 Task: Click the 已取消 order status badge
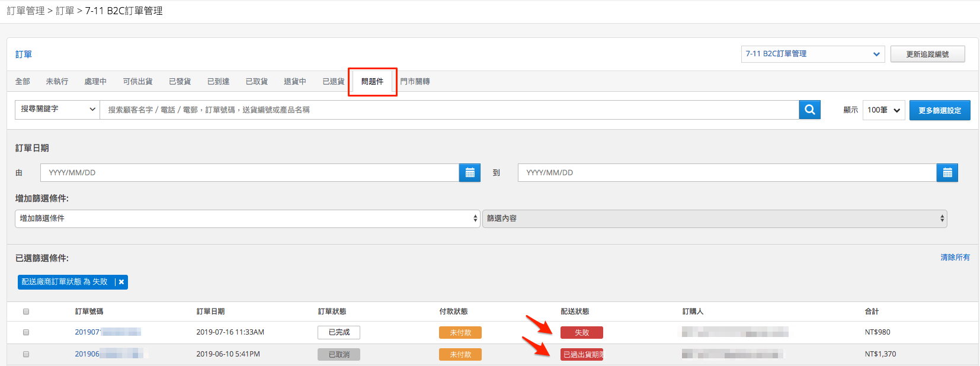point(339,354)
